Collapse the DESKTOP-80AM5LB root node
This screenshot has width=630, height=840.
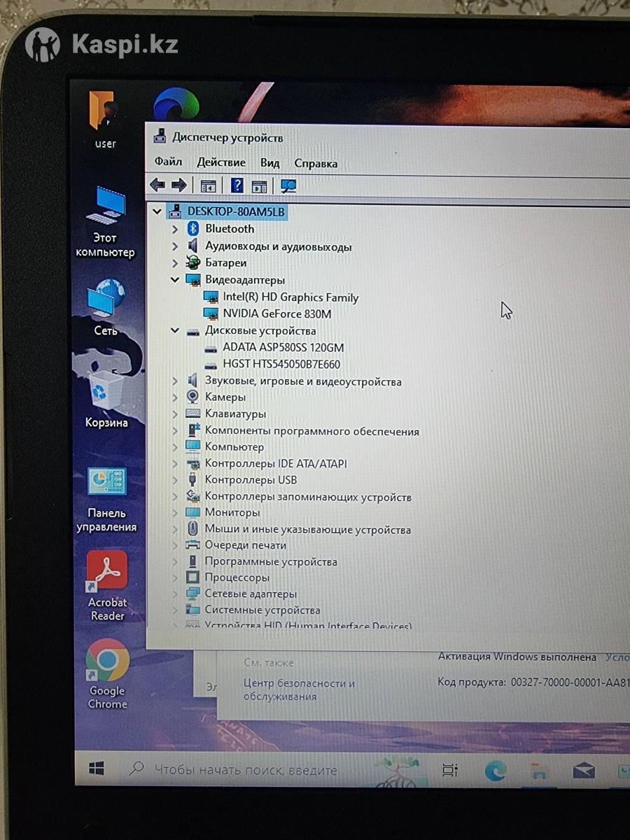(x=158, y=211)
